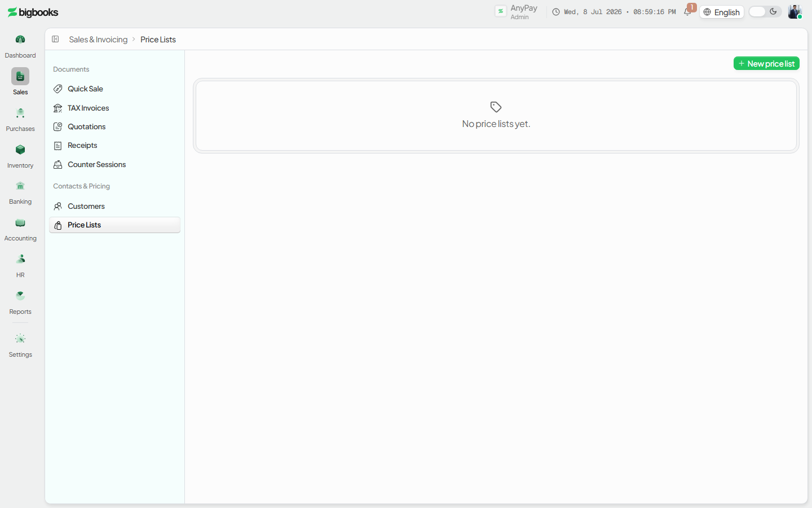Open the Banking module icon

coord(20,186)
